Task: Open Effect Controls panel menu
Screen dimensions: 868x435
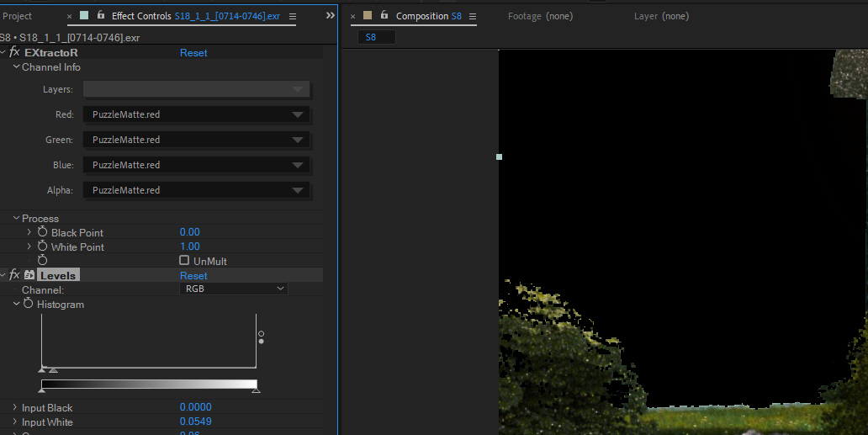Action: click(293, 17)
